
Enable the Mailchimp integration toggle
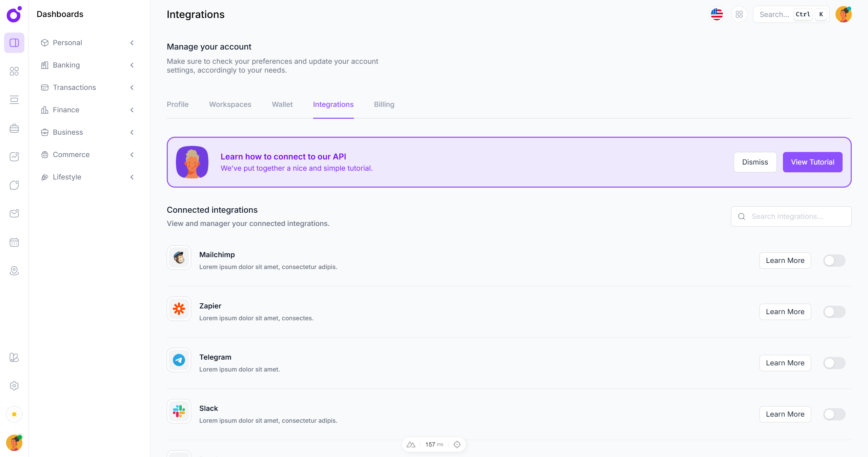pos(834,261)
